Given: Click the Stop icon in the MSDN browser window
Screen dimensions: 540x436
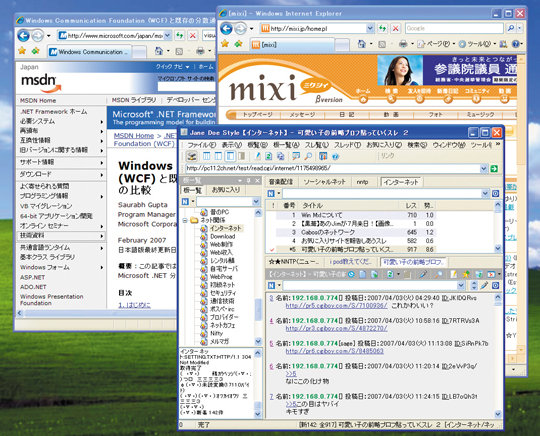Looking at the screenshot, I should [193, 35].
